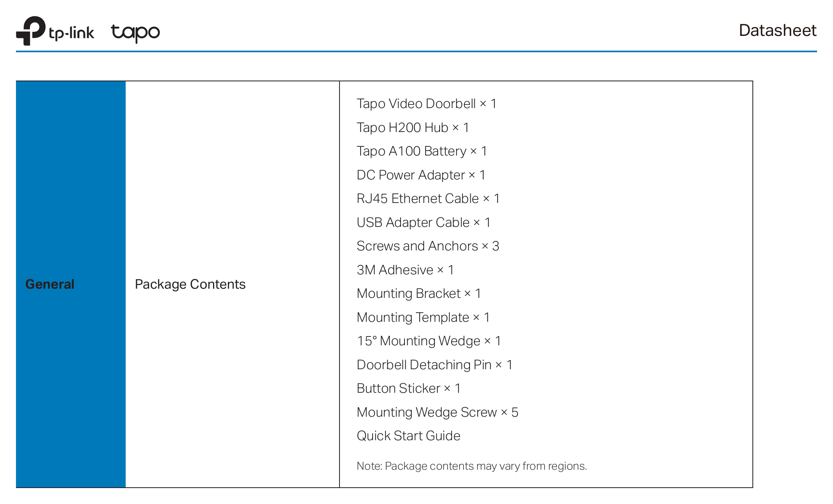The height and width of the screenshot is (504, 833).
Task: Click the Tapo Video Doorbell × 1 line
Action: [x=426, y=104]
